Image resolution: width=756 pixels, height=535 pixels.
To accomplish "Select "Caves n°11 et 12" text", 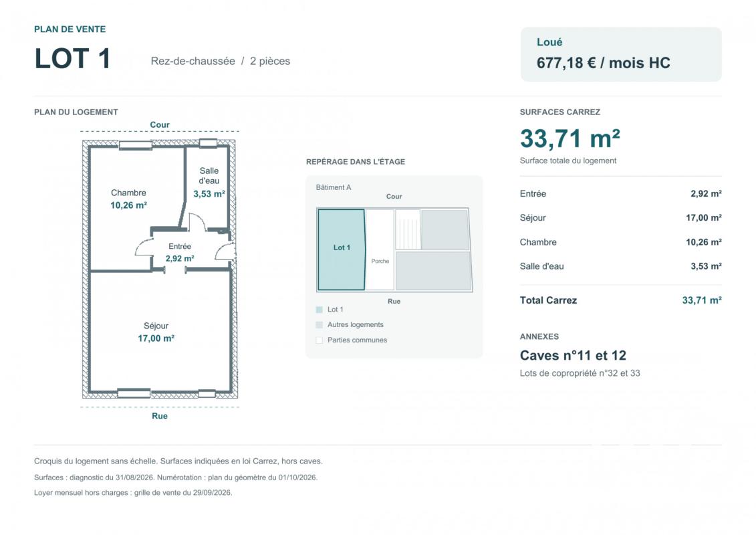I will [573, 356].
